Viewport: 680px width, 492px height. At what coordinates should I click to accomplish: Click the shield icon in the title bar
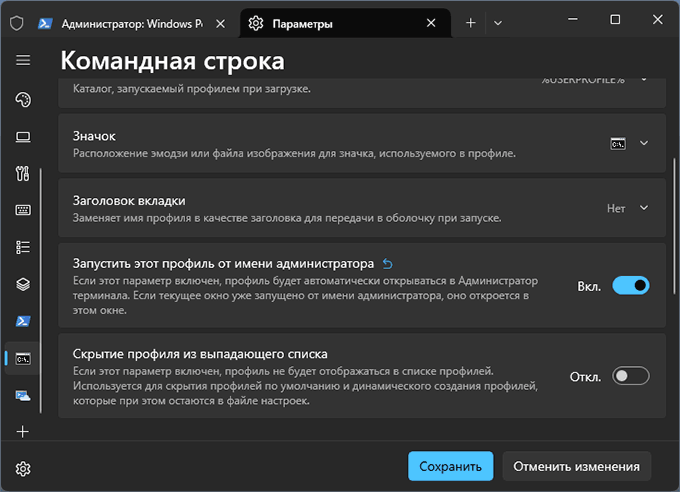[x=16, y=23]
